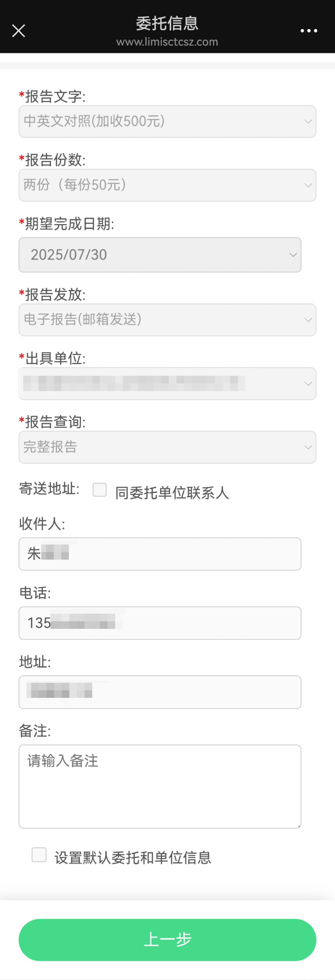Image resolution: width=335 pixels, height=980 pixels.
Task: Open the 出具单位 dropdown
Action: coord(167,383)
